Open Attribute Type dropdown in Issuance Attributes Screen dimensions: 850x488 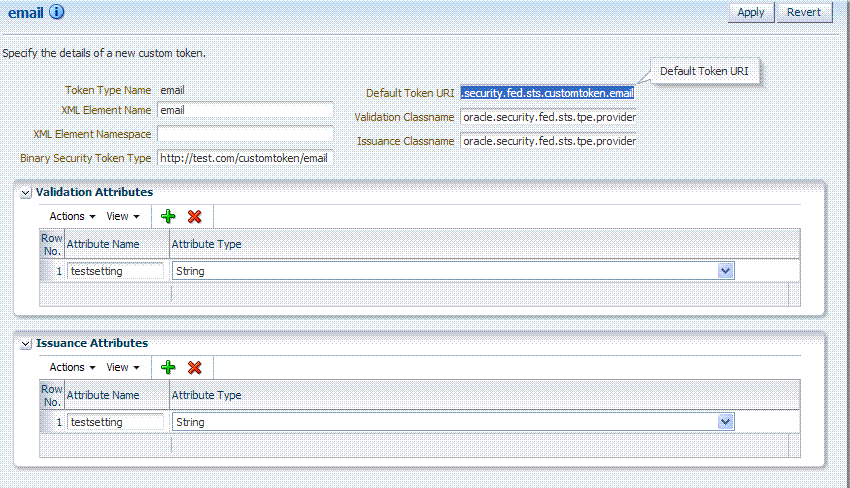coord(725,422)
